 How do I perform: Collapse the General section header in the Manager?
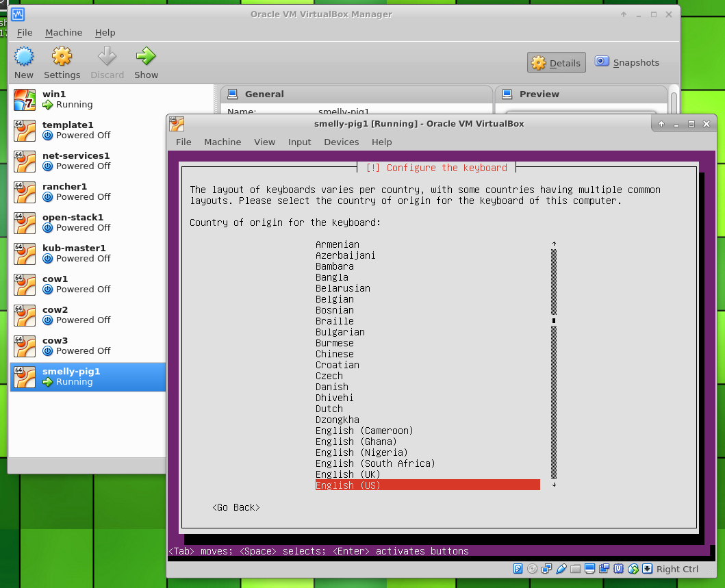pyautogui.click(x=357, y=94)
